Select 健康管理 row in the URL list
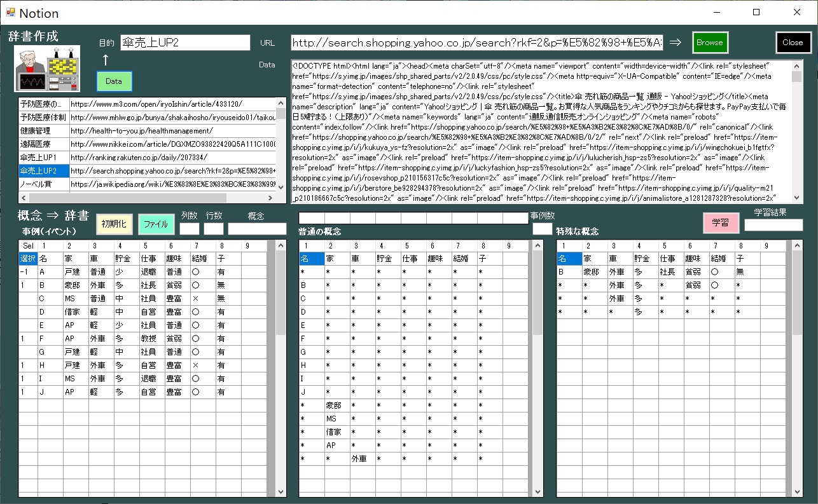 point(43,130)
